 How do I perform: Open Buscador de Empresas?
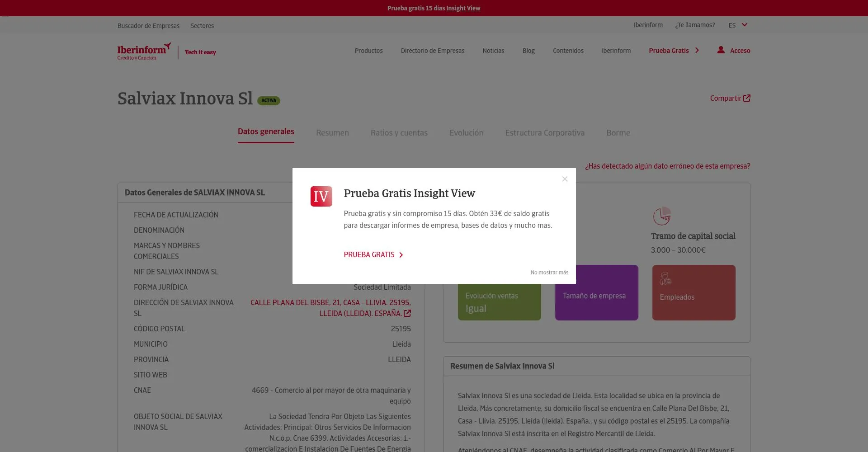tap(148, 26)
